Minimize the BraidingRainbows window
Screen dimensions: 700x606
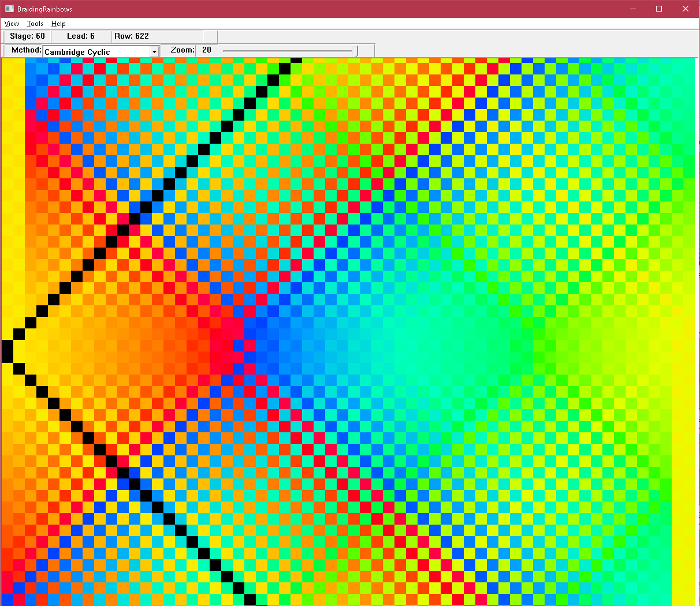pyautogui.click(x=634, y=9)
